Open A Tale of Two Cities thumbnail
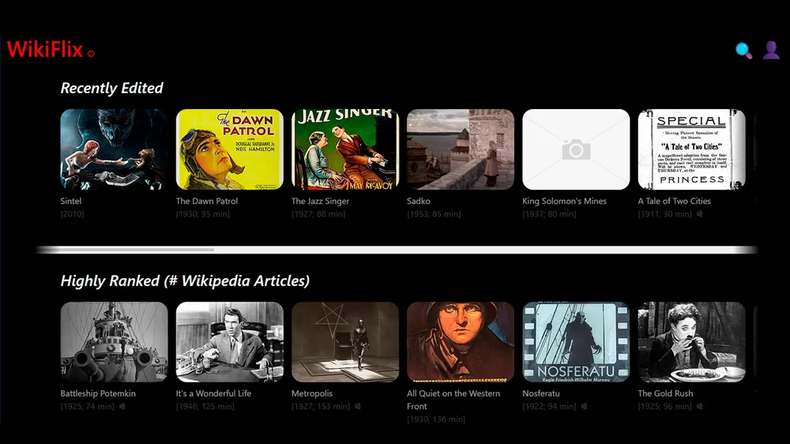 691,150
